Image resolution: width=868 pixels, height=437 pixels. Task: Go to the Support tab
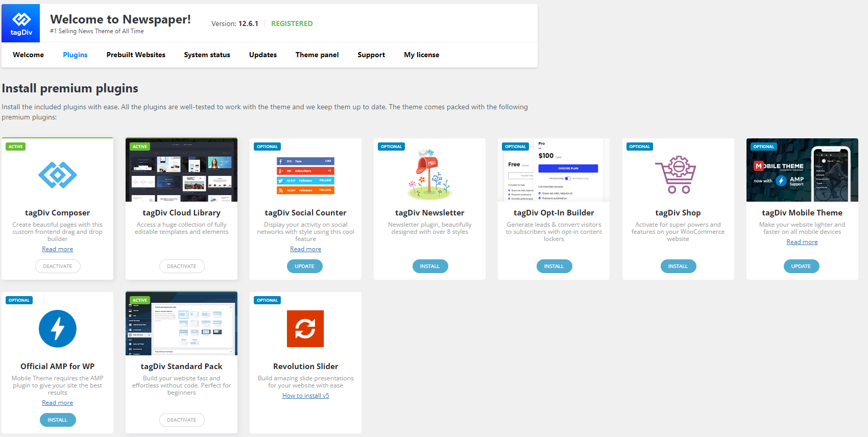pyautogui.click(x=371, y=55)
